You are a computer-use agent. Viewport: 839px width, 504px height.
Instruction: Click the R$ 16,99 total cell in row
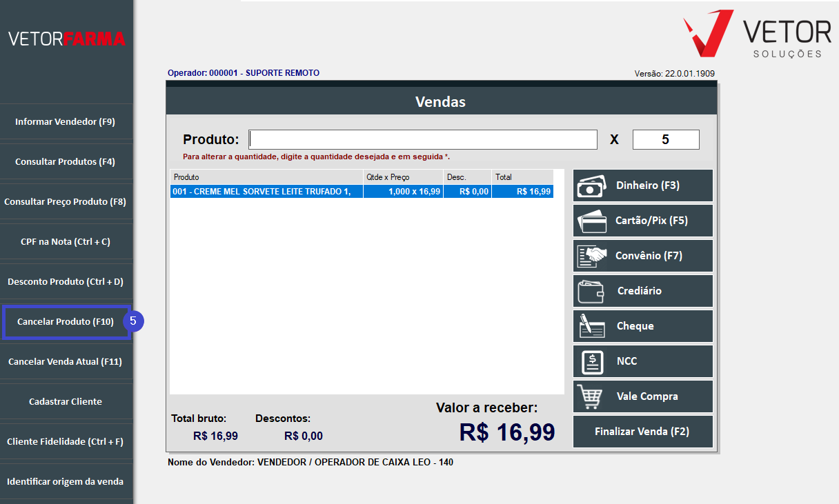[x=522, y=192]
